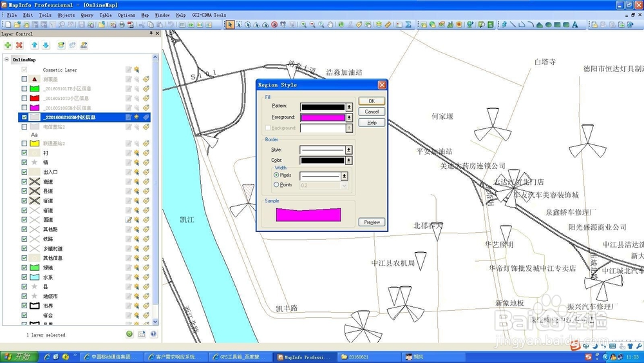The width and height of the screenshot is (644, 363).
Task: Open the Pattern dropdown in Region Style
Action: [349, 107]
